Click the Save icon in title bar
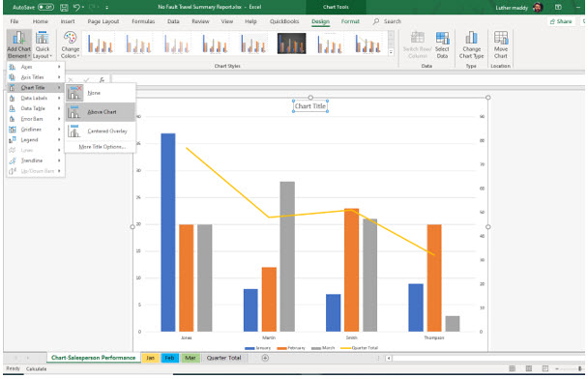The image size is (588, 379). tap(64, 7)
